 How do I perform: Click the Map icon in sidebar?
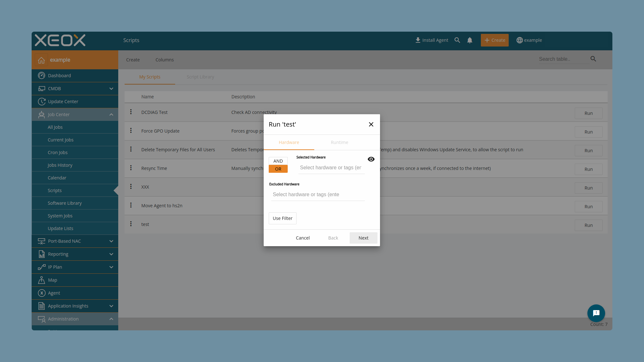41,280
